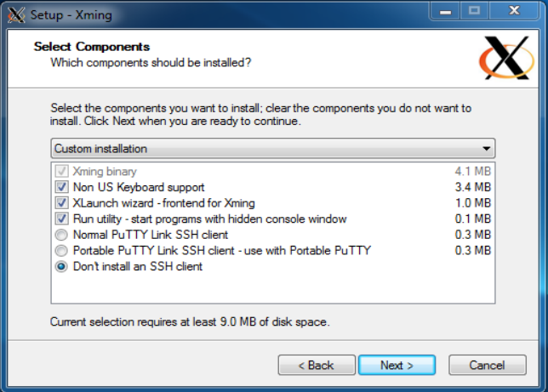Close the Setup - Xming window
Image resolution: width=548 pixels, height=392 pixels.
pos(514,11)
